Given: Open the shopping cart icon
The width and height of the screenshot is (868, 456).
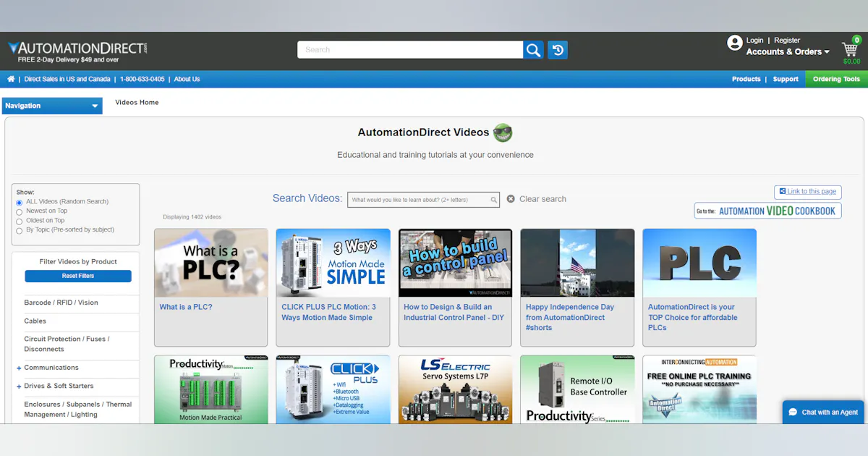Looking at the screenshot, I should tap(850, 48).
